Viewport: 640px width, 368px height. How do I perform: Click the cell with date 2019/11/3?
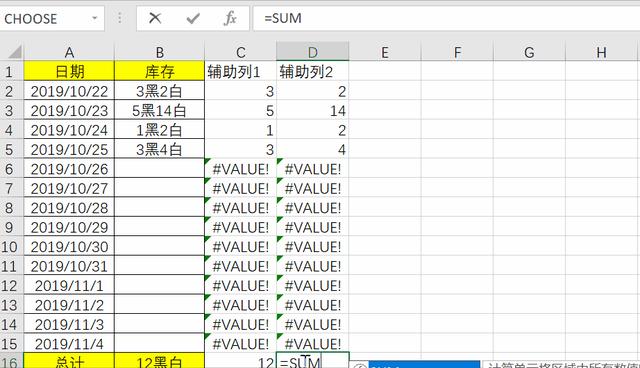pos(69,324)
